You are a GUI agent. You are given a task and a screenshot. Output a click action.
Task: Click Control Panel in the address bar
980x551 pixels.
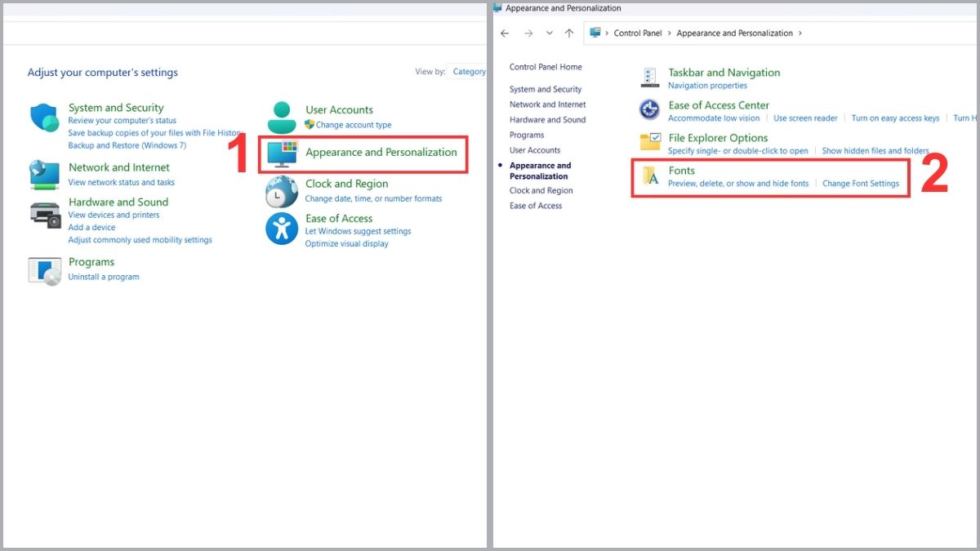pyautogui.click(x=638, y=33)
